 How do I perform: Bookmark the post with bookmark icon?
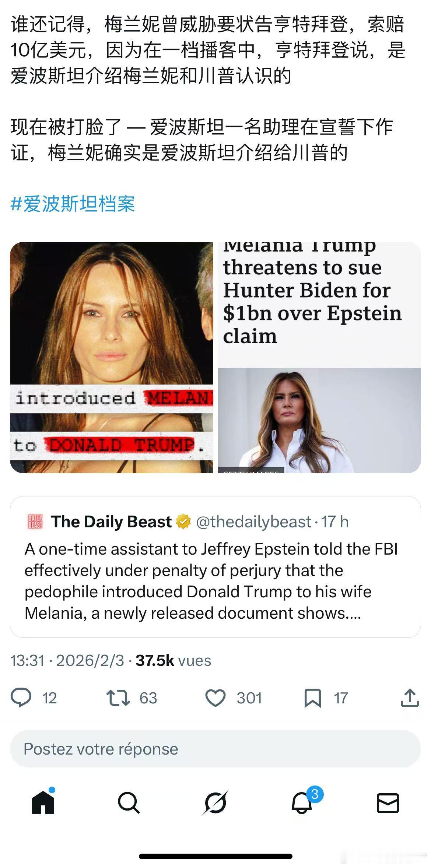click(x=312, y=698)
